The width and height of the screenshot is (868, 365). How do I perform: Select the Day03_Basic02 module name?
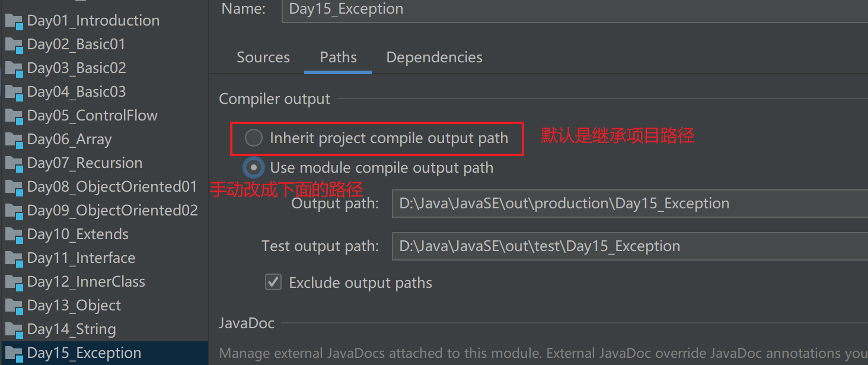76,68
